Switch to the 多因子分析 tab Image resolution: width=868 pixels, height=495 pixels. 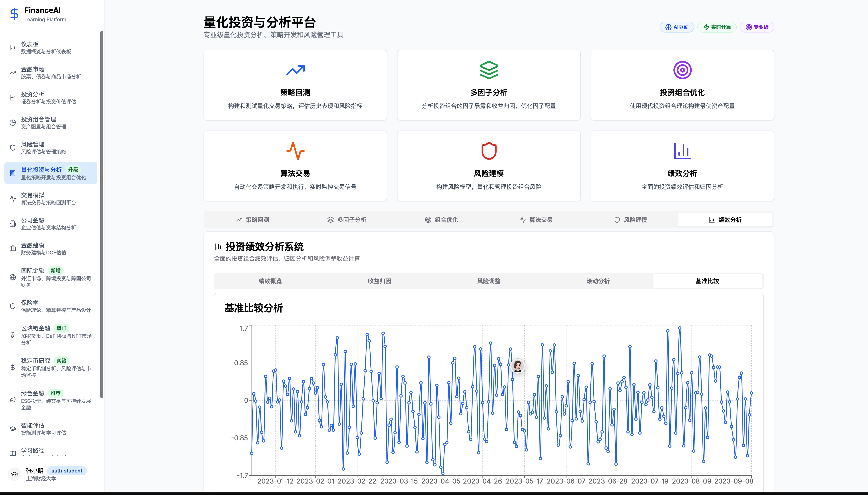coord(347,220)
